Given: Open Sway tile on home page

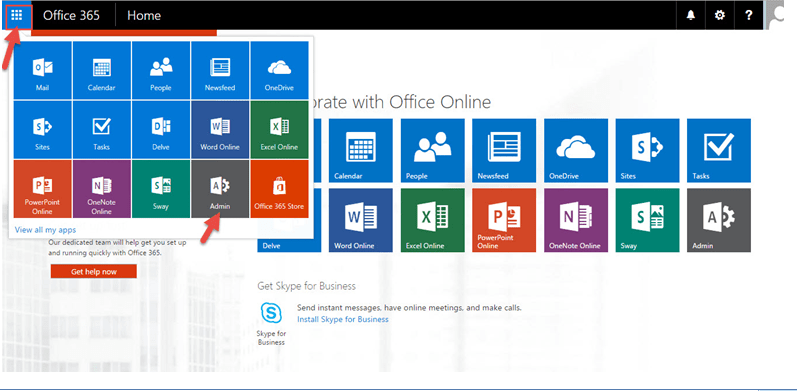Looking at the screenshot, I should (647, 220).
